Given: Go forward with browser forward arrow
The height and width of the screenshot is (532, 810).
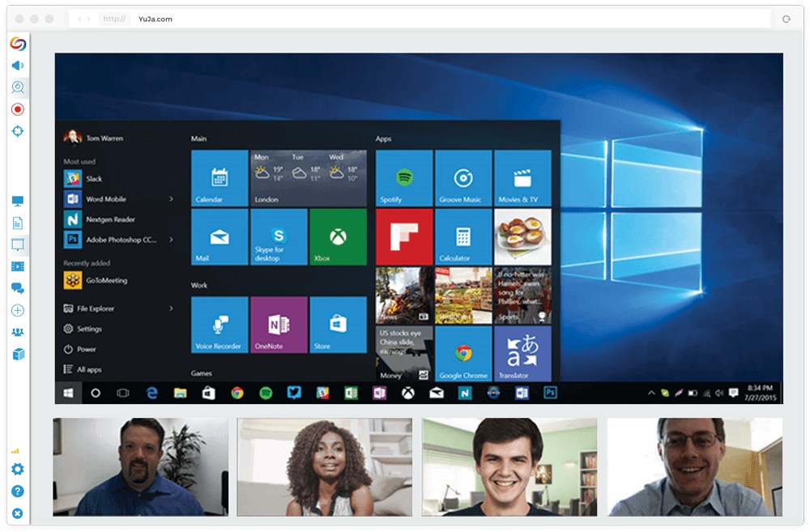Looking at the screenshot, I should (x=89, y=19).
